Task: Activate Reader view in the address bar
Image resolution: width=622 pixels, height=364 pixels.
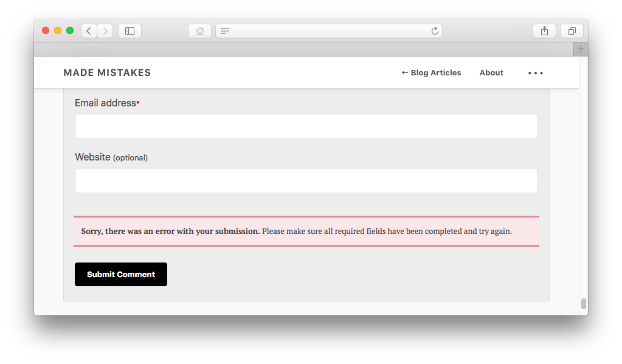Action: pos(224,30)
